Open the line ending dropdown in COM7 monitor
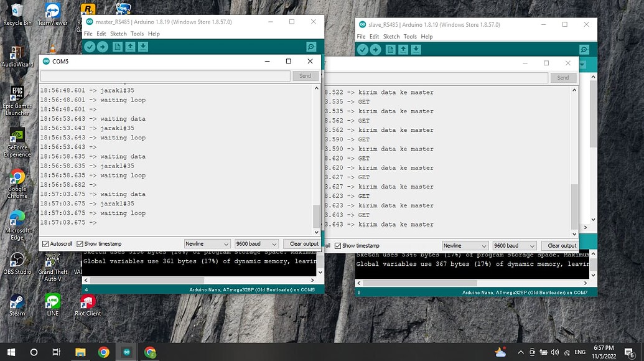Screen dimensions: 644x361 pyautogui.click(x=465, y=245)
